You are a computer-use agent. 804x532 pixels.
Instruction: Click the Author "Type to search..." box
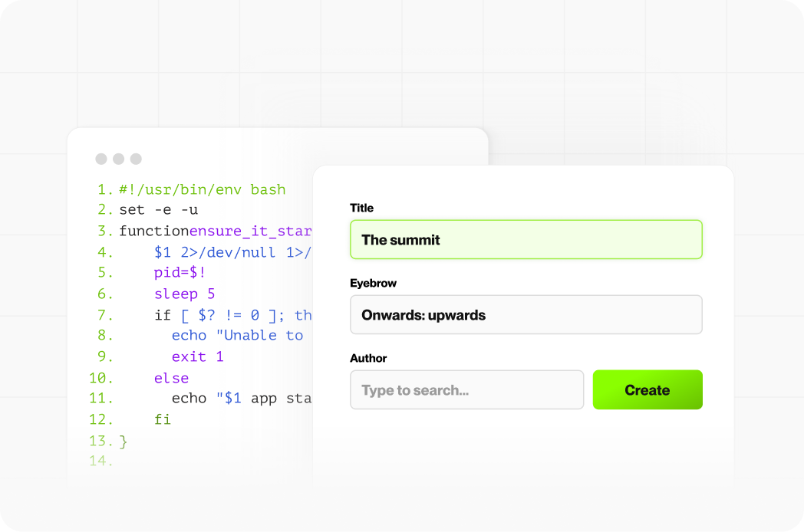466,390
